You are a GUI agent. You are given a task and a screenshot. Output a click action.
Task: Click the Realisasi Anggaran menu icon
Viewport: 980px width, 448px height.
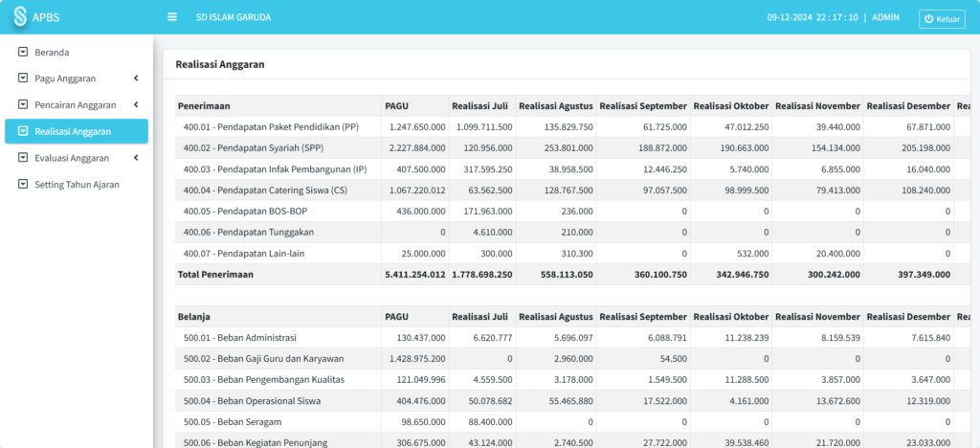23,131
